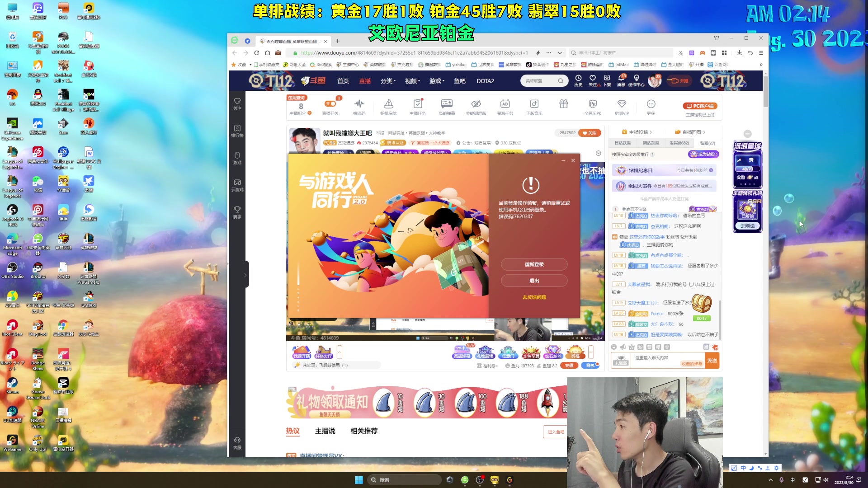Image resolution: width=868 pixels, height=488 pixels.
Task: Open the 礼物展馆 gift gallery icon
Action: (x=486, y=352)
